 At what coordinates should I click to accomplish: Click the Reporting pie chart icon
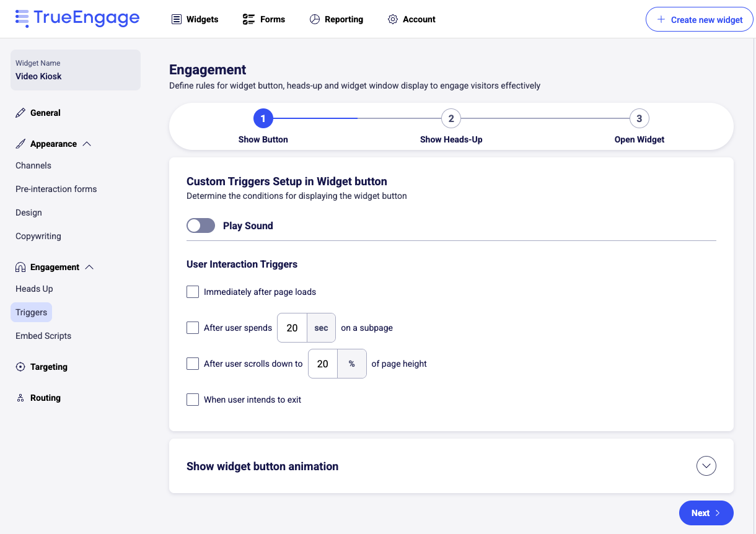pos(315,19)
